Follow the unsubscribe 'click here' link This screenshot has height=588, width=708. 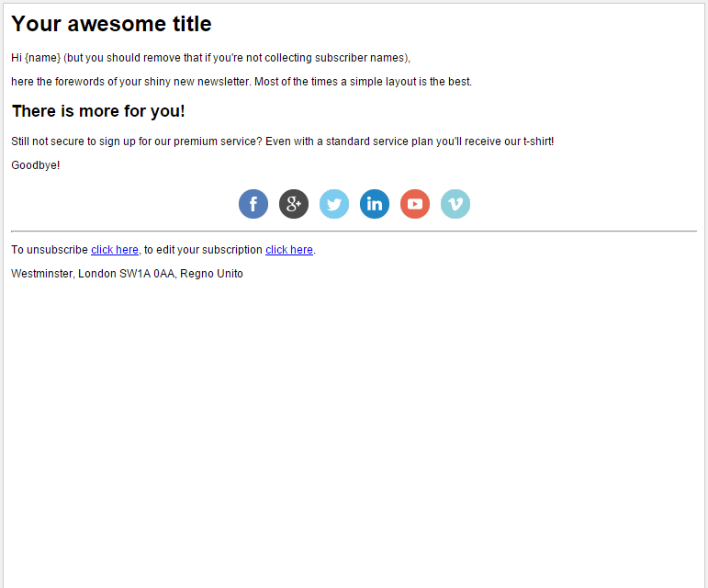click(115, 250)
